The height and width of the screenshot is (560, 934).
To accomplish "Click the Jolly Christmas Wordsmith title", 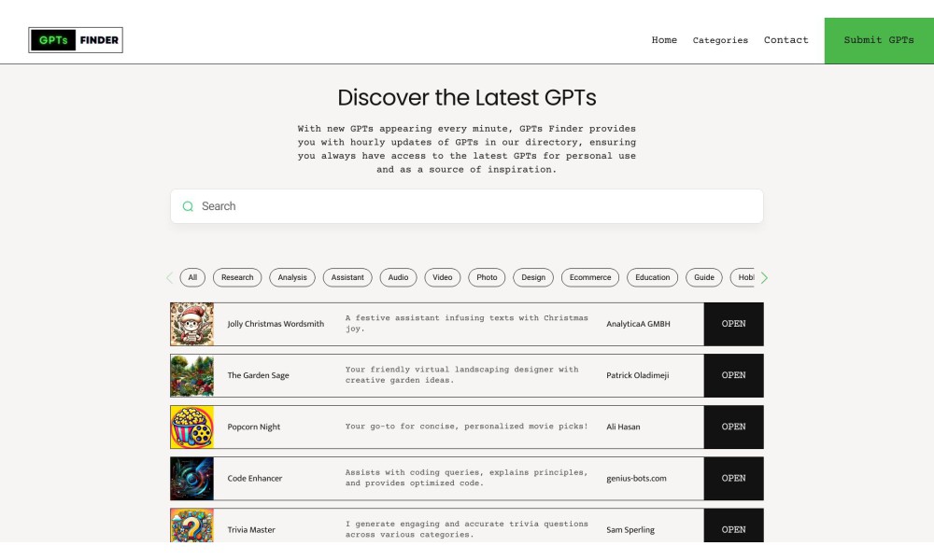I will (x=276, y=324).
